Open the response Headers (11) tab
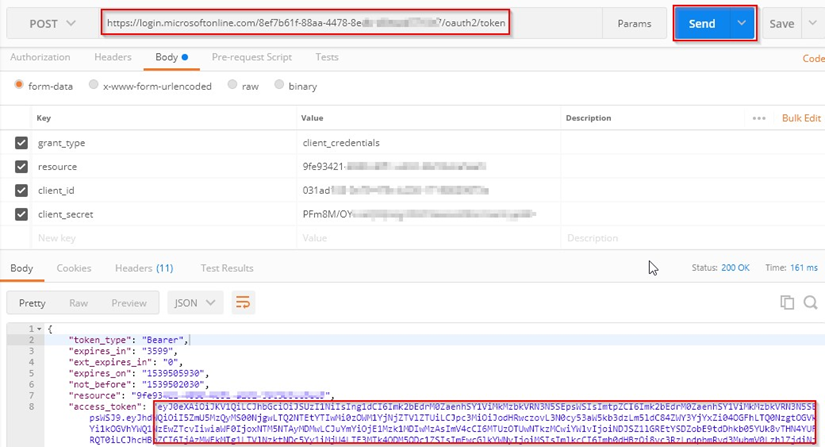 [x=143, y=268]
